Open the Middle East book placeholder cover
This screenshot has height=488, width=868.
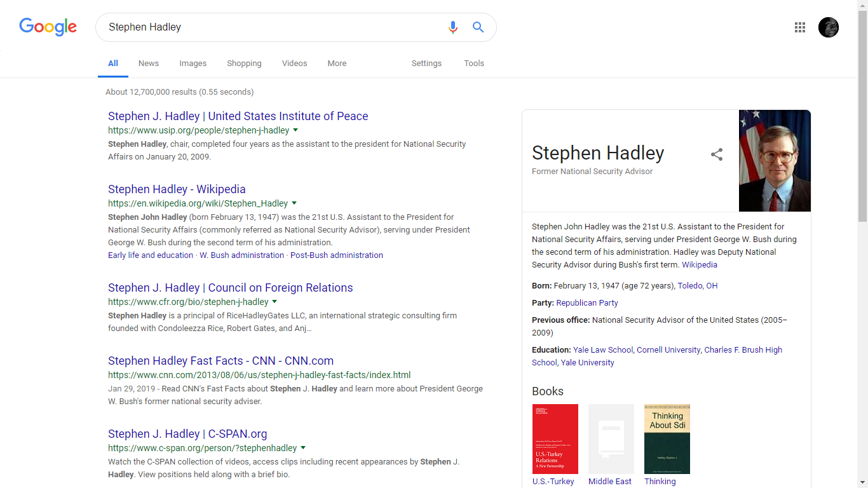click(611, 439)
